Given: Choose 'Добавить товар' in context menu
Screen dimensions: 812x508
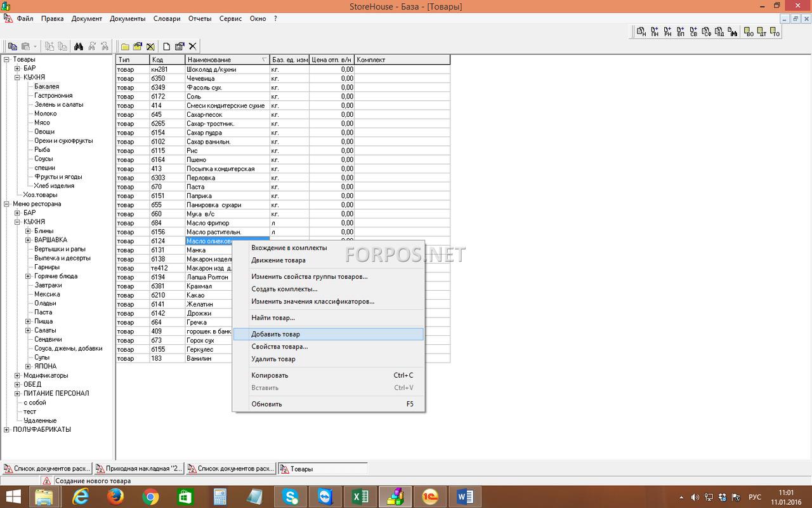Looking at the screenshot, I should pyautogui.click(x=275, y=334).
